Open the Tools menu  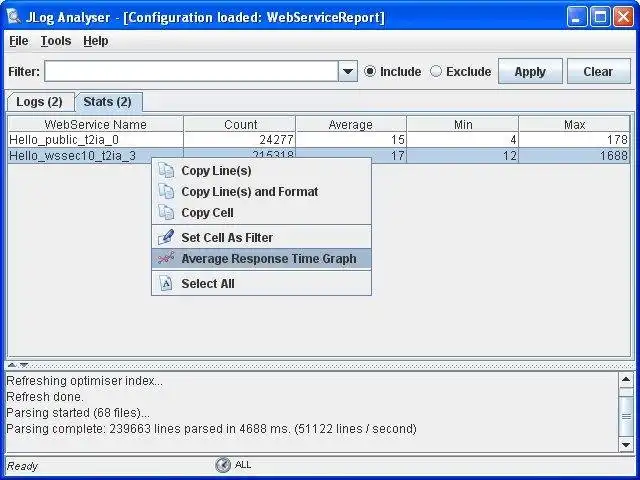point(56,41)
